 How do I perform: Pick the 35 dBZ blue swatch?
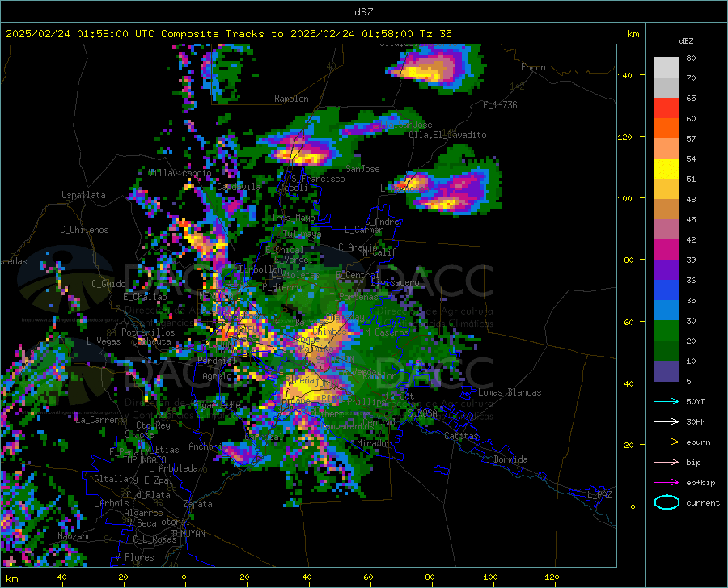[x=667, y=290]
